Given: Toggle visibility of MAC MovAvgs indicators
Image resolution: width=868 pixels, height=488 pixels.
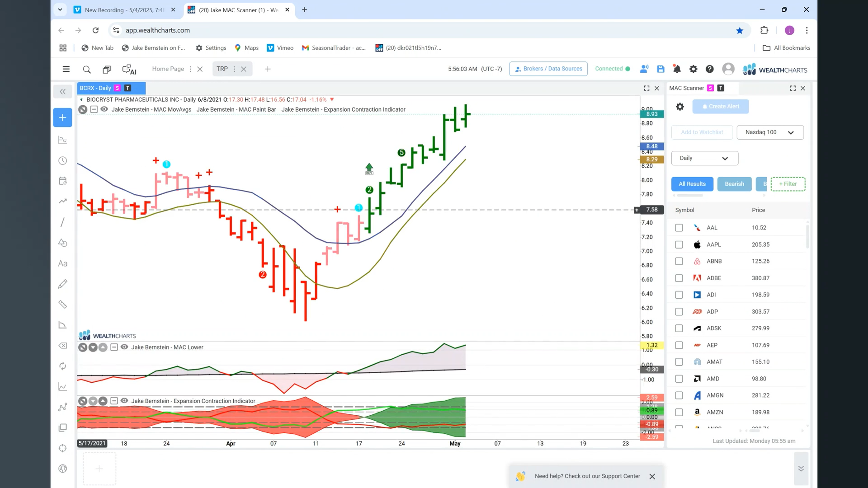Looking at the screenshot, I should (104, 109).
